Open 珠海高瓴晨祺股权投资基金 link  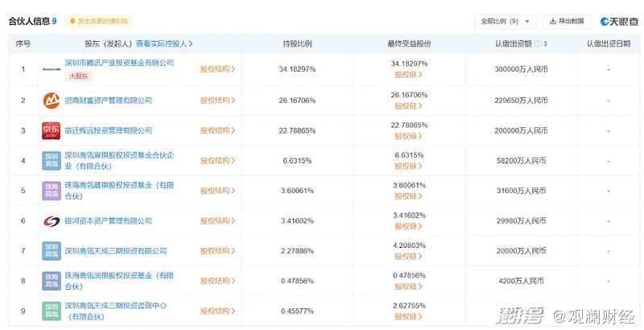click(119, 191)
